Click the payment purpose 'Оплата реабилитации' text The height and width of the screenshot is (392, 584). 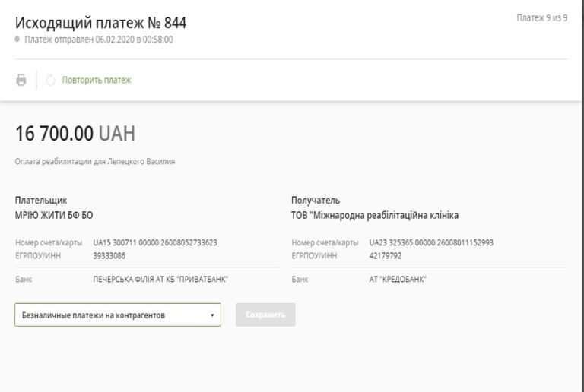95,161
